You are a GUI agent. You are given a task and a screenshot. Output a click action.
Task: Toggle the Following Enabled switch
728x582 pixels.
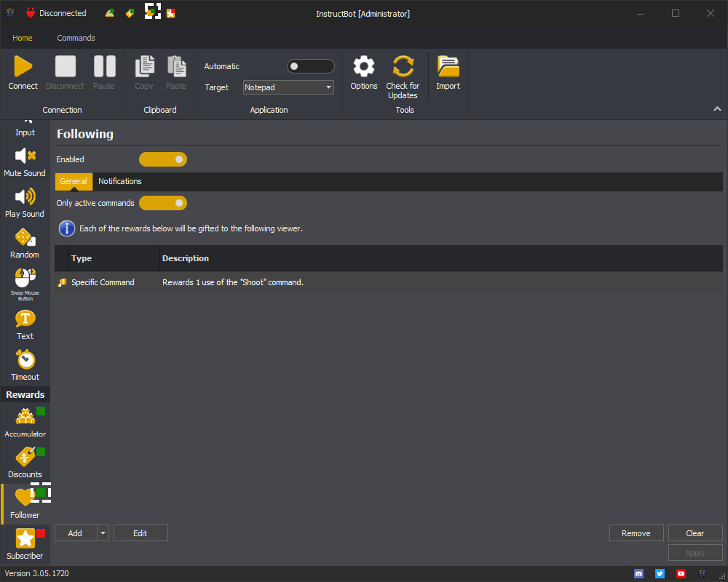163,159
